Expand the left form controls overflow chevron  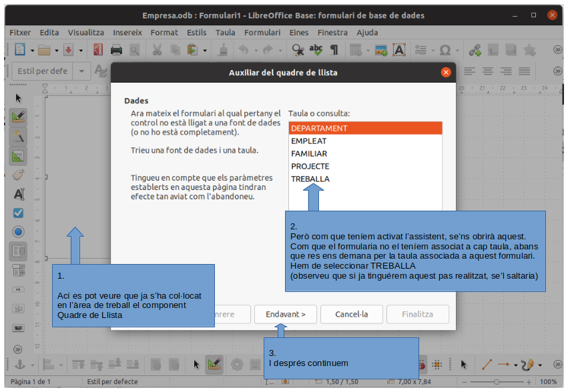(x=17, y=349)
